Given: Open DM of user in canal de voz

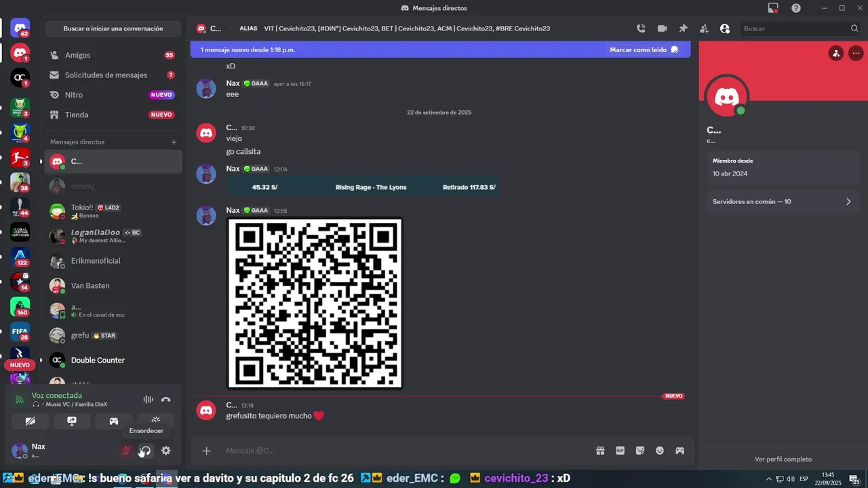Looking at the screenshot, I should [113, 310].
